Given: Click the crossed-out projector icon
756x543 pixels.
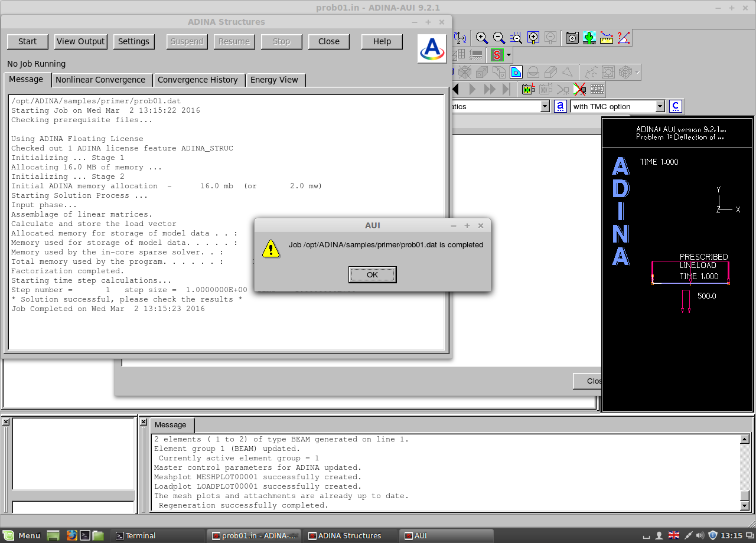Looking at the screenshot, I should click(579, 90).
